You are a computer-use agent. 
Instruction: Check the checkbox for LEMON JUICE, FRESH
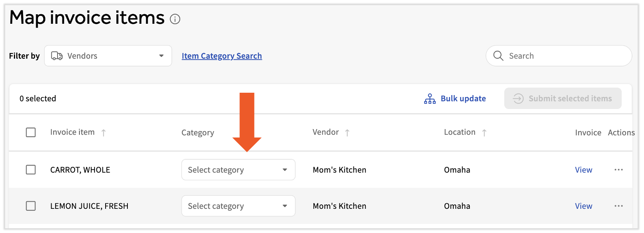pos(31,206)
